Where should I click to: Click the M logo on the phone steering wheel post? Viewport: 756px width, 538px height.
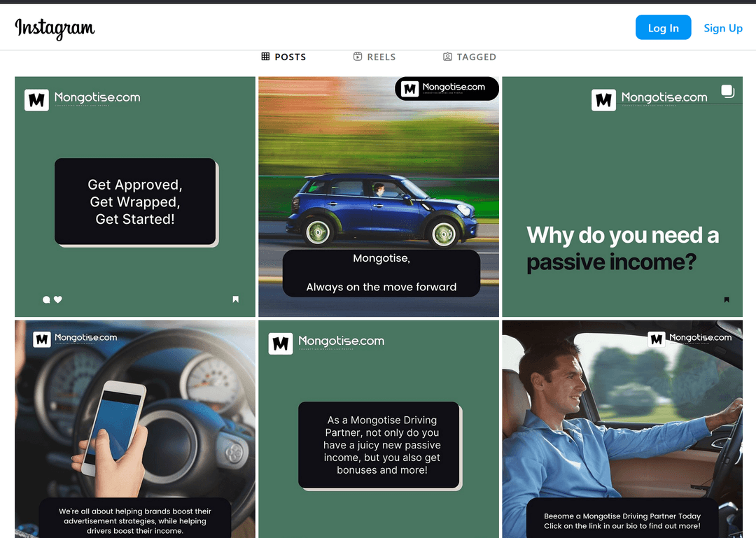click(x=42, y=339)
